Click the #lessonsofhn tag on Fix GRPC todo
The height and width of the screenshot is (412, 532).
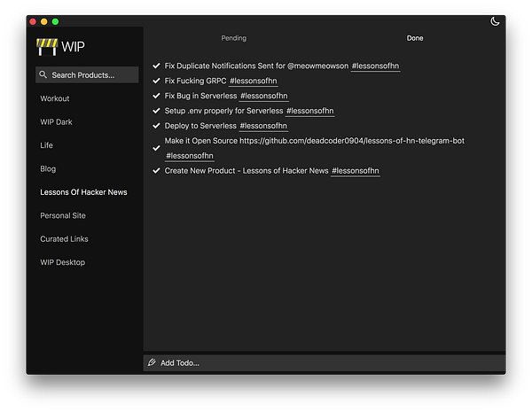click(254, 81)
